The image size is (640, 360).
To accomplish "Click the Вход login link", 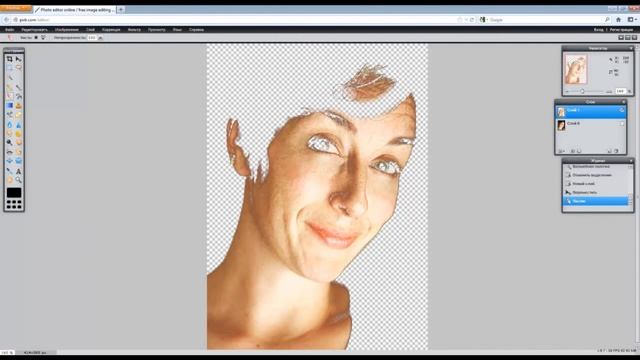I will [x=598, y=30].
